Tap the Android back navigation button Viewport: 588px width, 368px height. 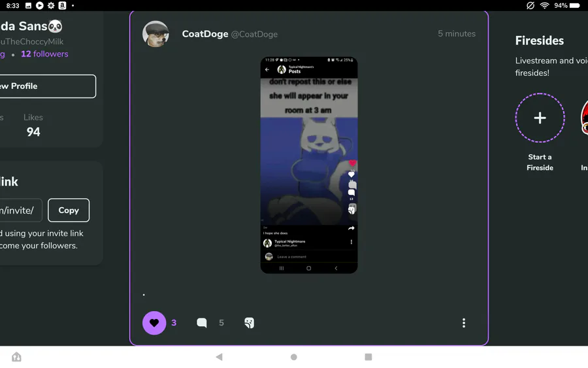tap(220, 357)
